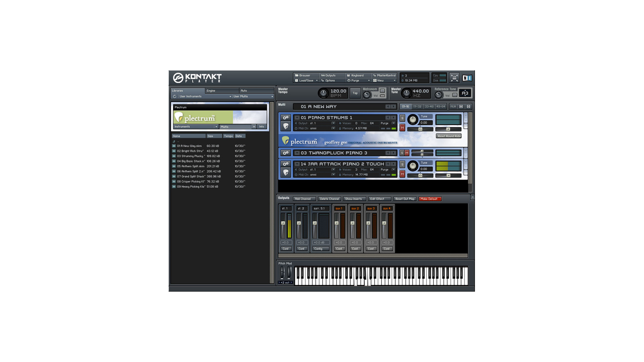Click the gears edit icon of Jar Attack Piano 2
The image size is (644, 362).
(x=285, y=164)
